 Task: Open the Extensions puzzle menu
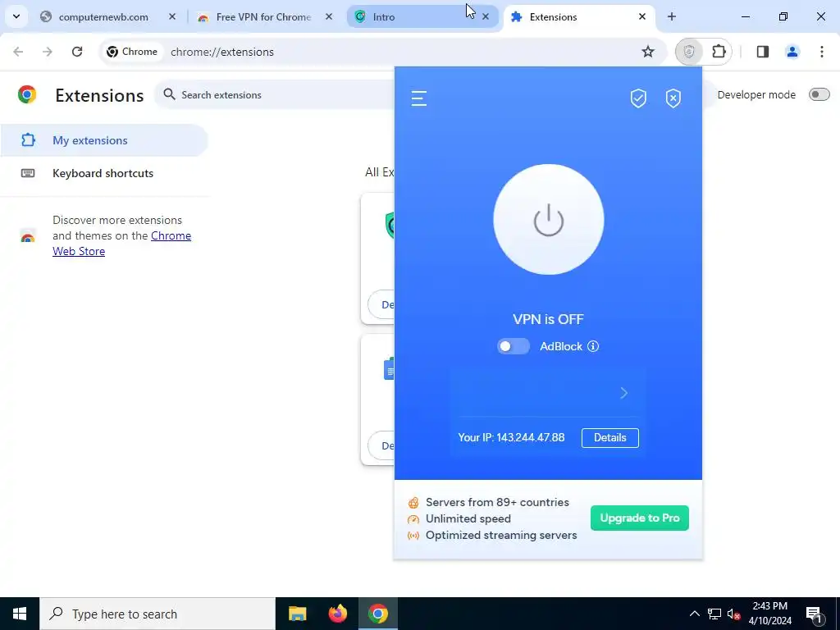tap(719, 52)
